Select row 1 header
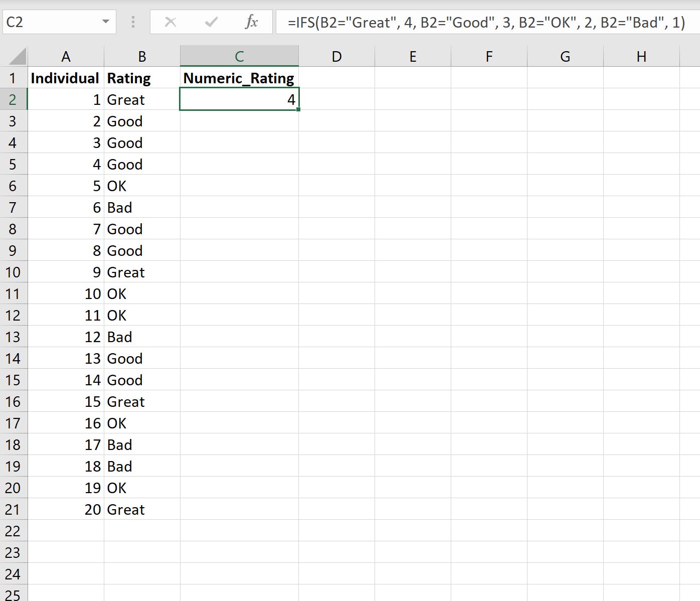This screenshot has width=700, height=601. [x=13, y=78]
